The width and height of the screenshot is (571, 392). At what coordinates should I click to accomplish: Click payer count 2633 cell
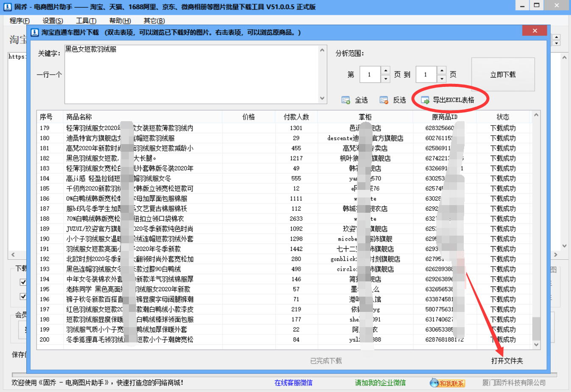pos(296,219)
